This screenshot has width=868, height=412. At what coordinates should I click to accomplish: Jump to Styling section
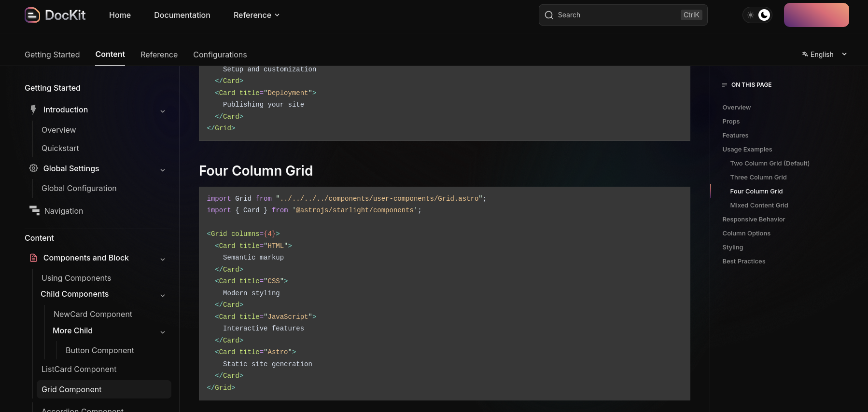coord(732,247)
